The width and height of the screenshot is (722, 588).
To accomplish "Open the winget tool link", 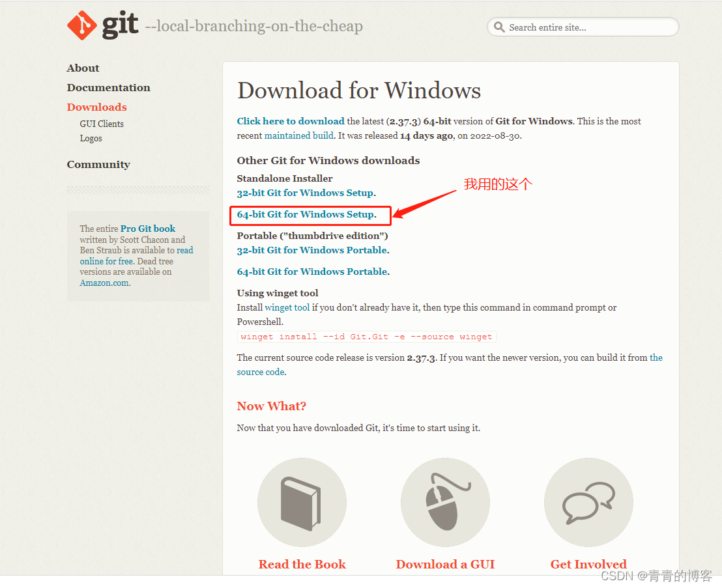I will pyautogui.click(x=287, y=307).
